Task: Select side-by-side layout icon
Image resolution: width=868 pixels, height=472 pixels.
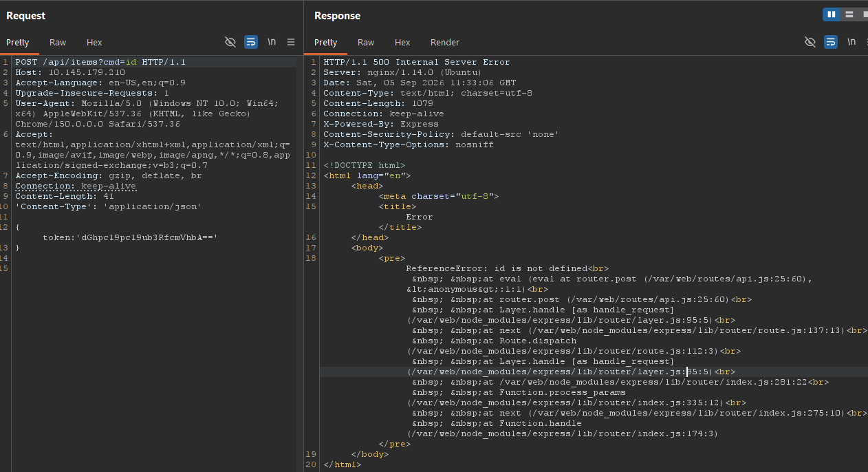Action: [x=832, y=14]
